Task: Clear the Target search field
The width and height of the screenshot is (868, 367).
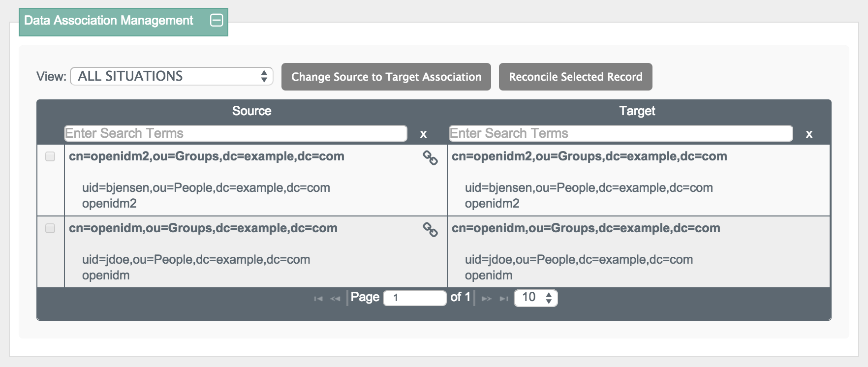Action: (809, 134)
